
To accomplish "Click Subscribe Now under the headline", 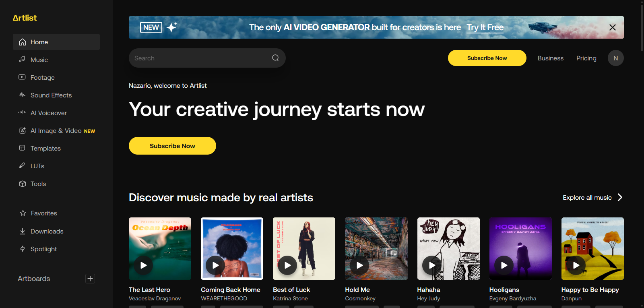I will click(x=172, y=146).
